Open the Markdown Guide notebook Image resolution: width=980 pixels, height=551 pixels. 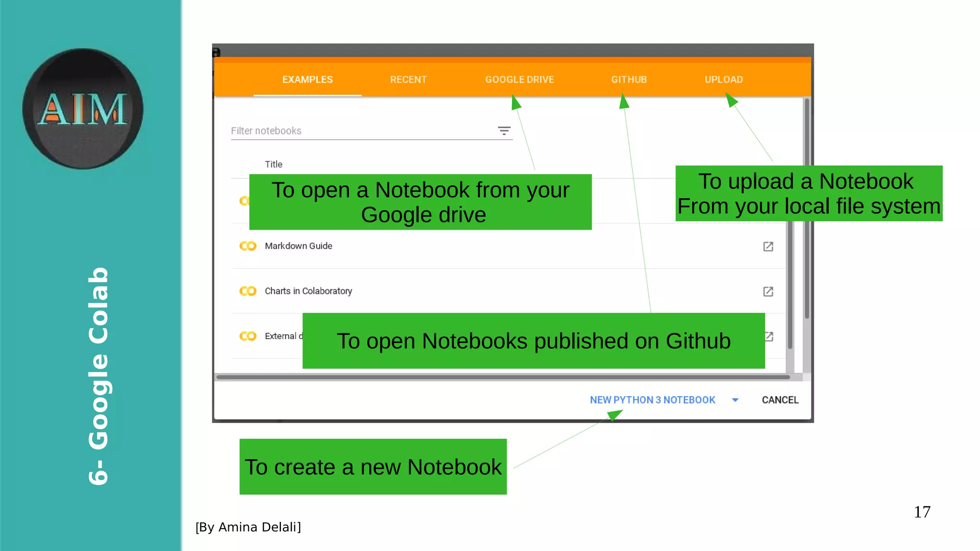(299, 246)
